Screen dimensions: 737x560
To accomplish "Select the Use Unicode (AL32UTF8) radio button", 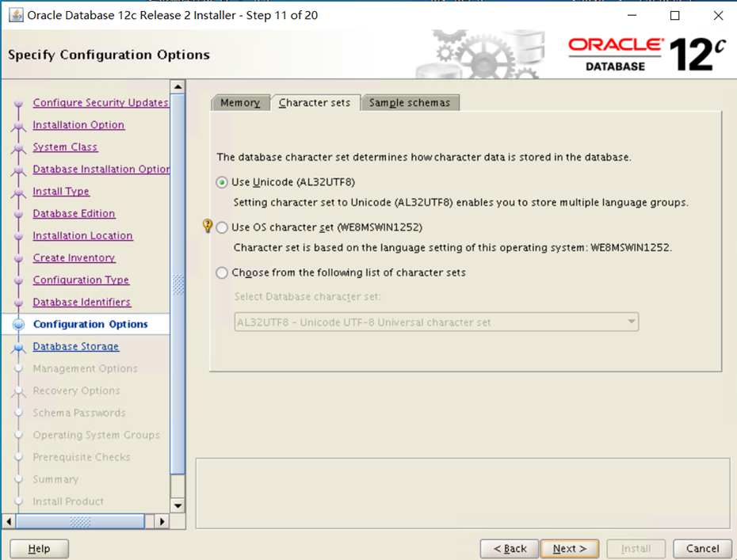I will tap(222, 182).
